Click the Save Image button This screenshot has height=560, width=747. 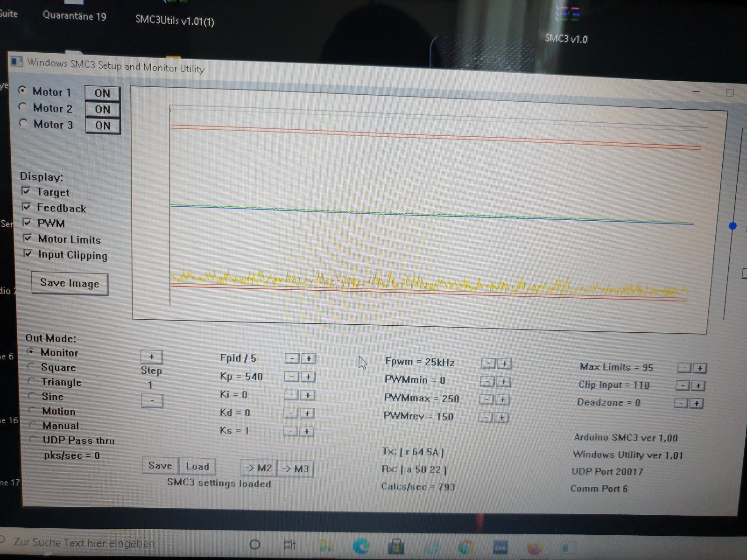click(70, 283)
